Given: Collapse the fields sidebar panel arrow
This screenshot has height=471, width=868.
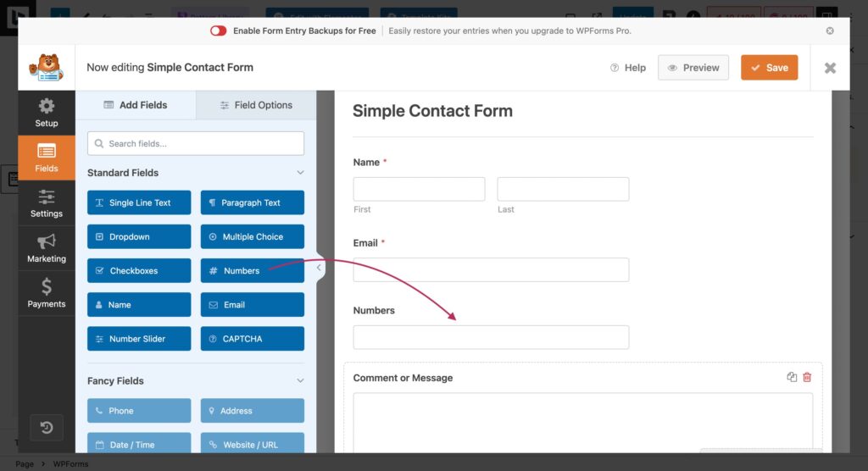Looking at the screenshot, I should pos(319,268).
